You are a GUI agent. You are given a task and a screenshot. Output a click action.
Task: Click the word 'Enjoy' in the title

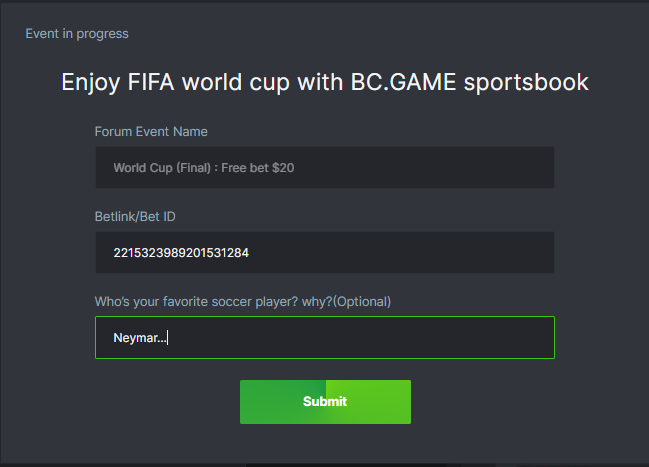(x=90, y=82)
